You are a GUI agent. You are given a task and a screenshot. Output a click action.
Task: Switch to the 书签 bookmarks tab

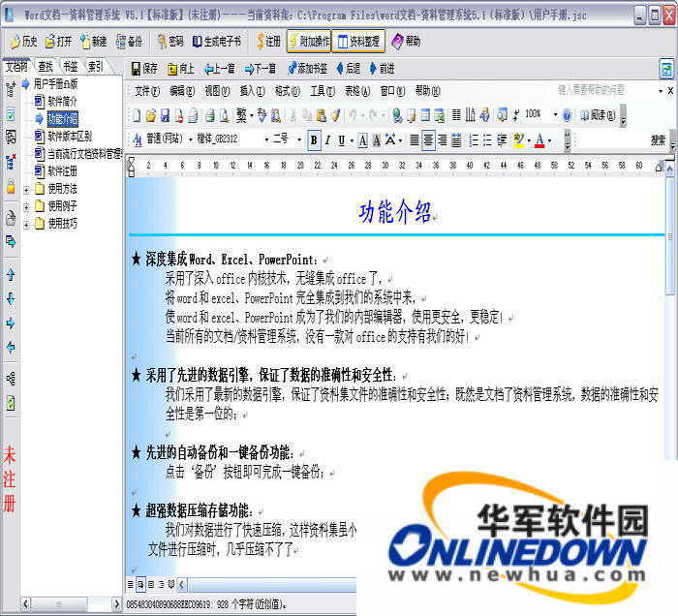[70, 67]
